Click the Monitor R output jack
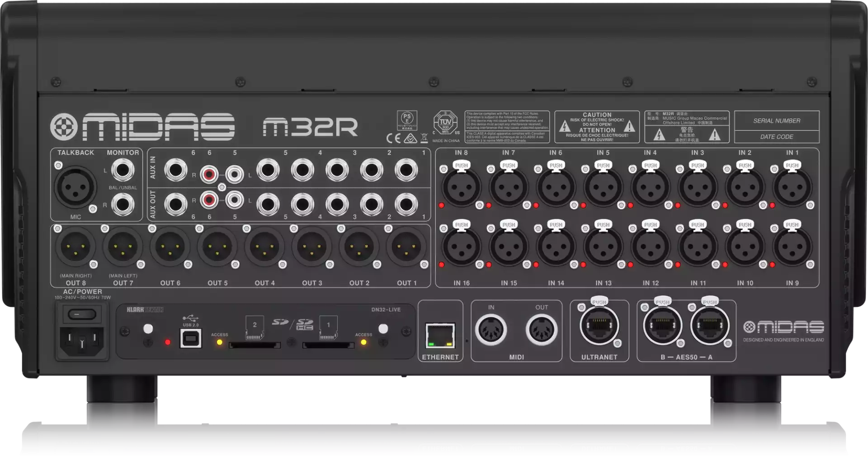Screen dimensions: 868x458 click(x=123, y=204)
